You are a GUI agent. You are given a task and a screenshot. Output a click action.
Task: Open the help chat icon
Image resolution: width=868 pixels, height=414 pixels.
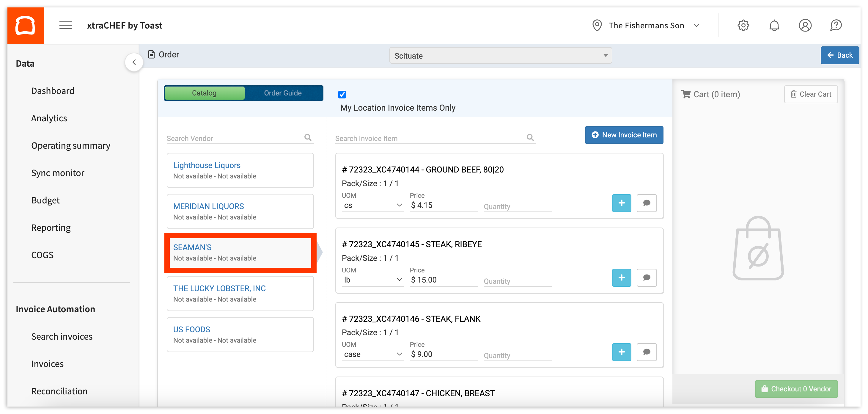(836, 25)
